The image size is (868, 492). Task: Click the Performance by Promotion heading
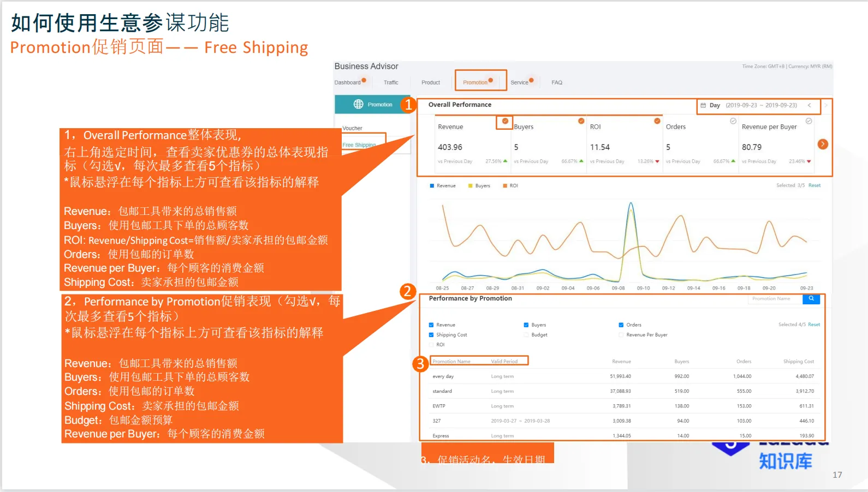[471, 298]
